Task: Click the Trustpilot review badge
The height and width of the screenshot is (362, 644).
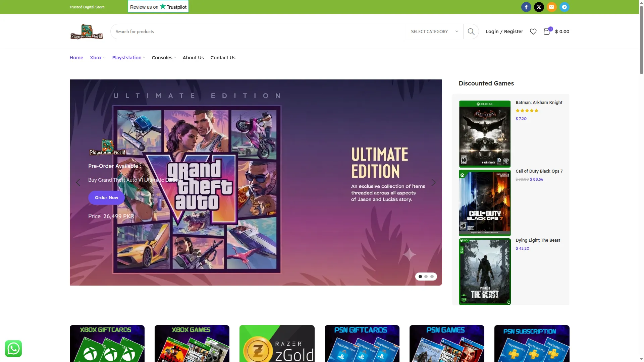Action: pyautogui.click(x=158, y=7)
